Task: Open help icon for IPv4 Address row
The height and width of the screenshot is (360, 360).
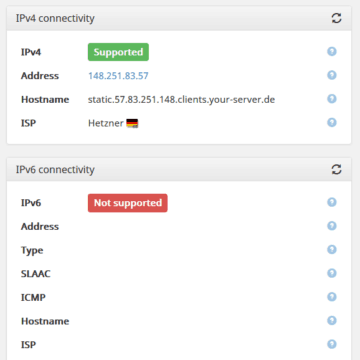Action: click(332, 75)
